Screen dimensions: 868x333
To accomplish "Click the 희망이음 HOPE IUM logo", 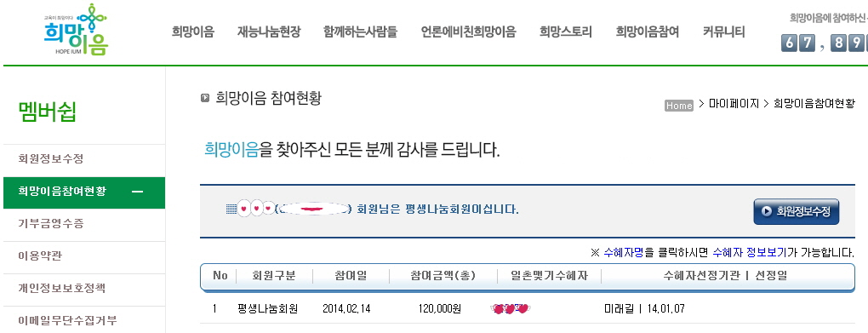I will click(76, 29).
